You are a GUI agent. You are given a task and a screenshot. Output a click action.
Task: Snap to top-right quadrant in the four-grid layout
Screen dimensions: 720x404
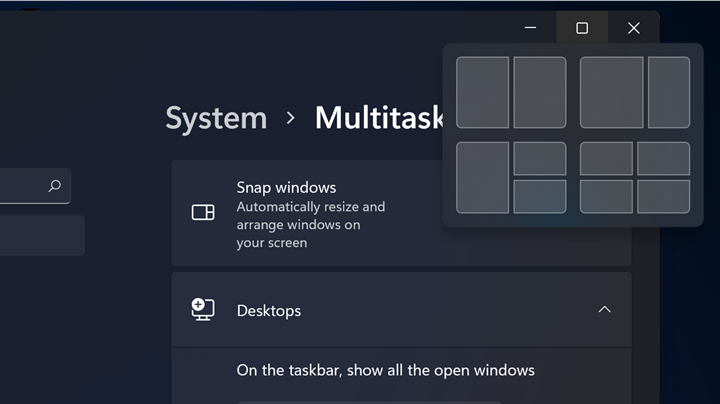pyautogui.click(x=664, y=158)
